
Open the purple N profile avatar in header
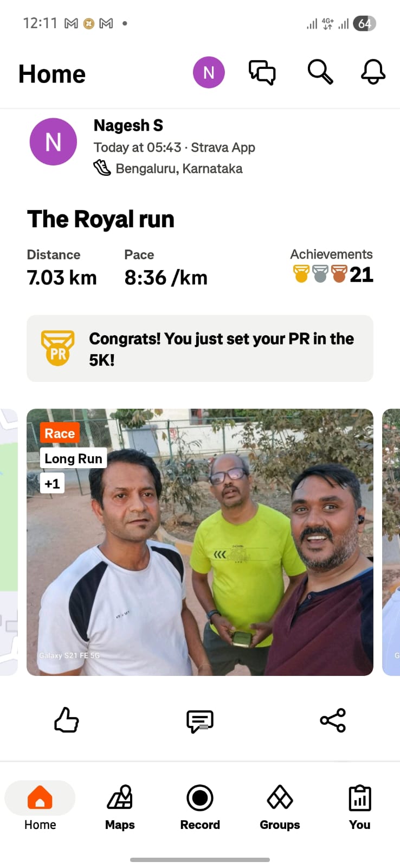[209, 72]
